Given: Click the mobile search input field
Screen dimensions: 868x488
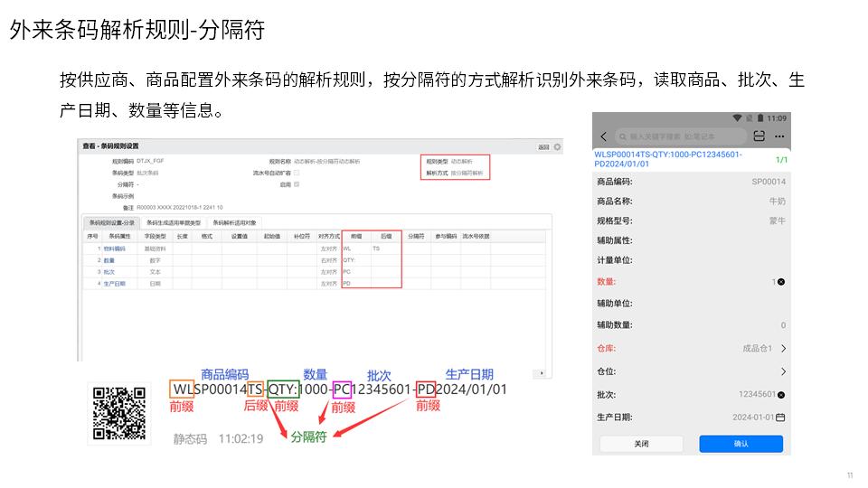Looking at the screenshot, I should coord(680,136).
